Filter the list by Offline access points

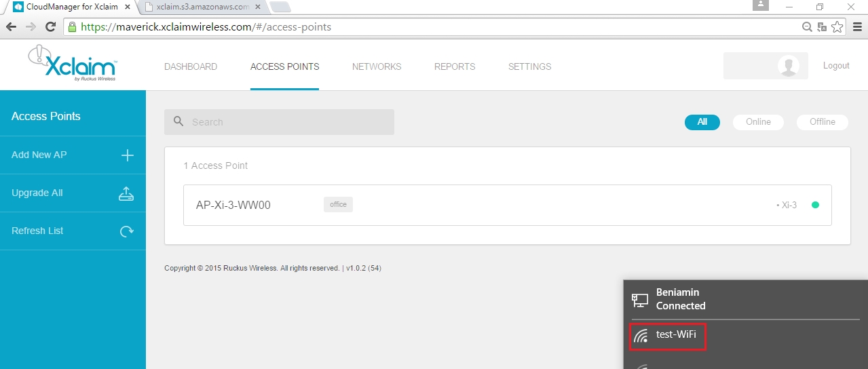click(x=822, y=122)
